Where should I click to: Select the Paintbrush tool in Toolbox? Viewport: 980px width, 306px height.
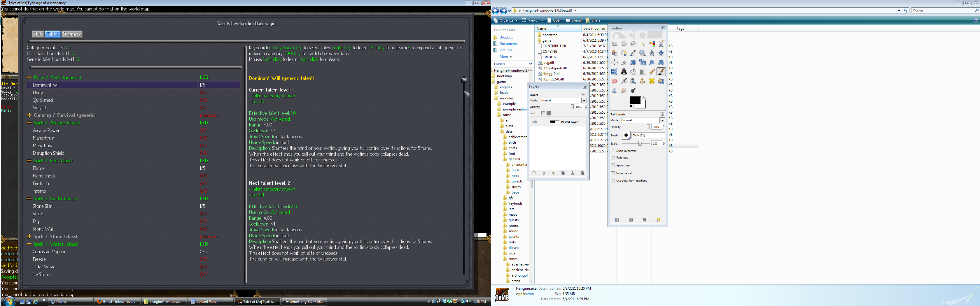[x=661, y=71]
